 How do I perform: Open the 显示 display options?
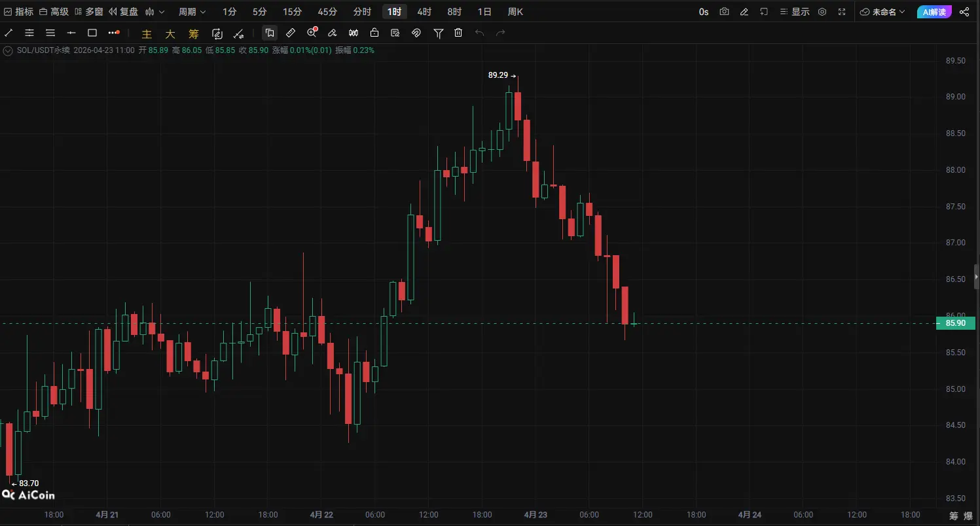coord(795,12)
